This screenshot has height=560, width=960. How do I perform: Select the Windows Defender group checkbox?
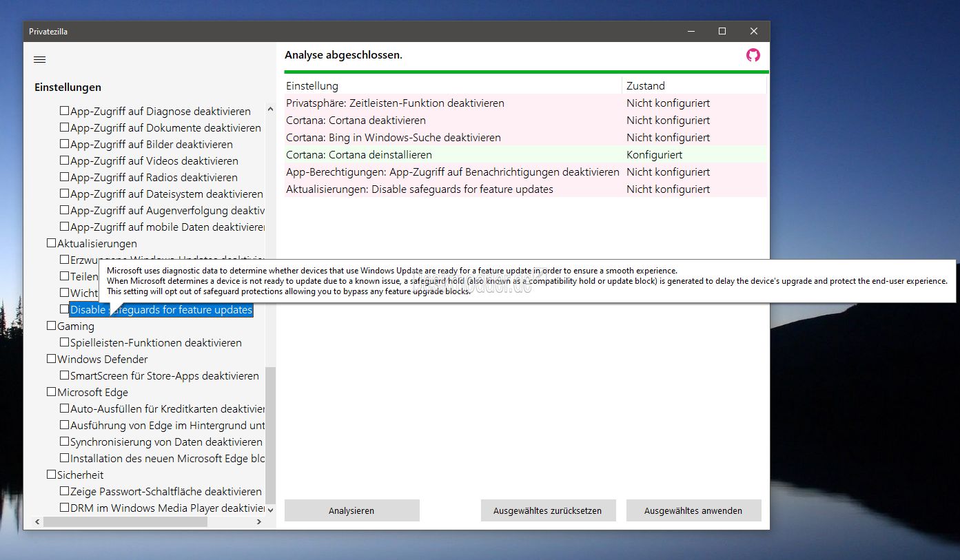click(x=51, y=358)
